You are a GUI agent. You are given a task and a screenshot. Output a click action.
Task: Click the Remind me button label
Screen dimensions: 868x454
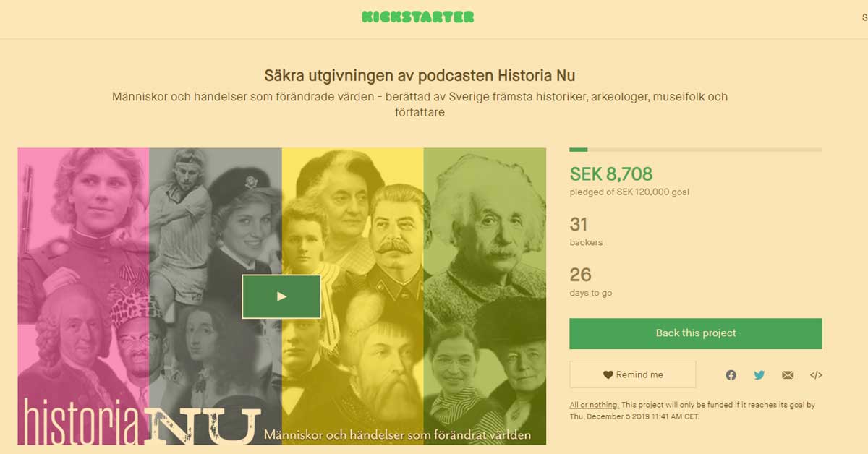(639, 374)
